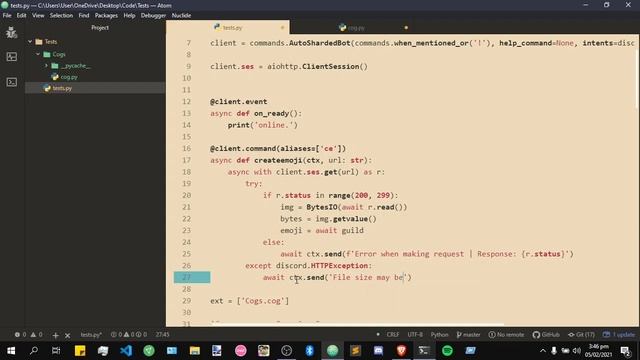The image size is (640, 360).
Task: Change the UTF-8 encoding setting
Action: click(415, 335)
